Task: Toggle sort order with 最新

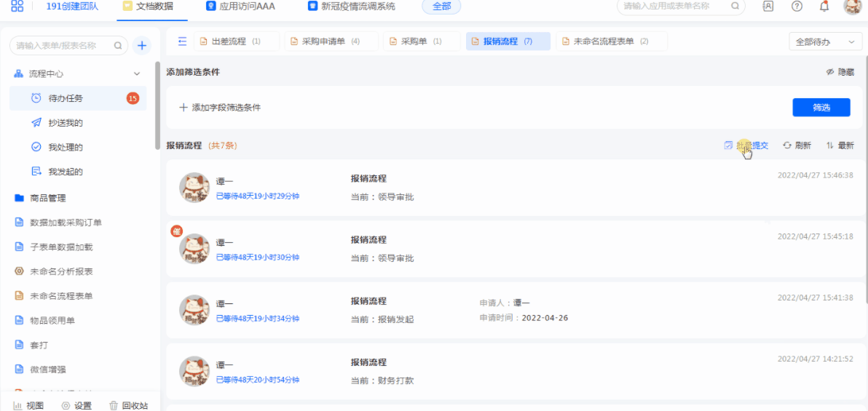Action: tap(840, 145)
